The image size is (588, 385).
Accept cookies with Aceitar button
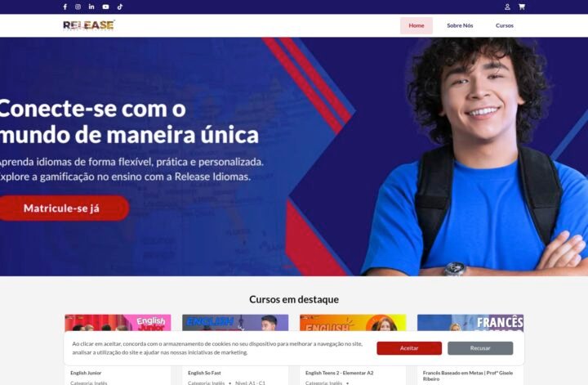pos(409,348)
